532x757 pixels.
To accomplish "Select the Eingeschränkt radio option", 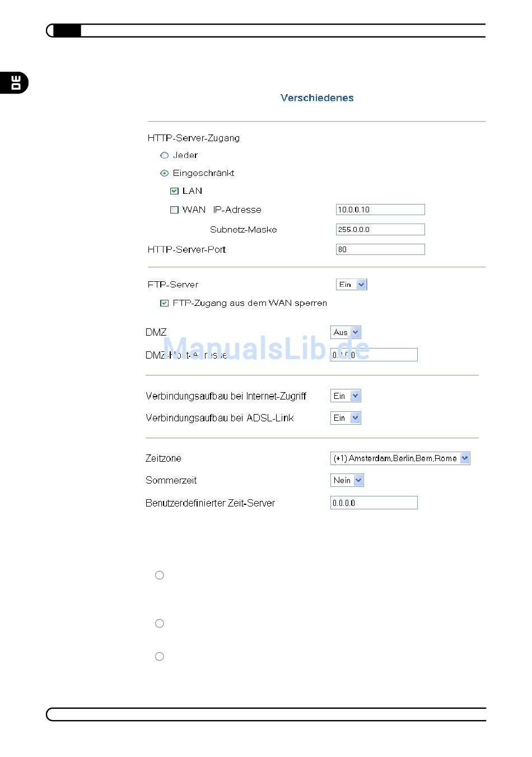I will click(164, 173).
